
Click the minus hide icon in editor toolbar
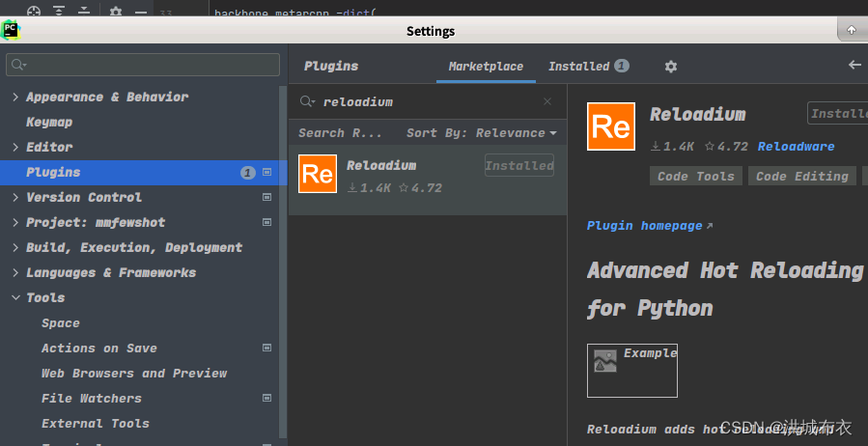(141, 12)
